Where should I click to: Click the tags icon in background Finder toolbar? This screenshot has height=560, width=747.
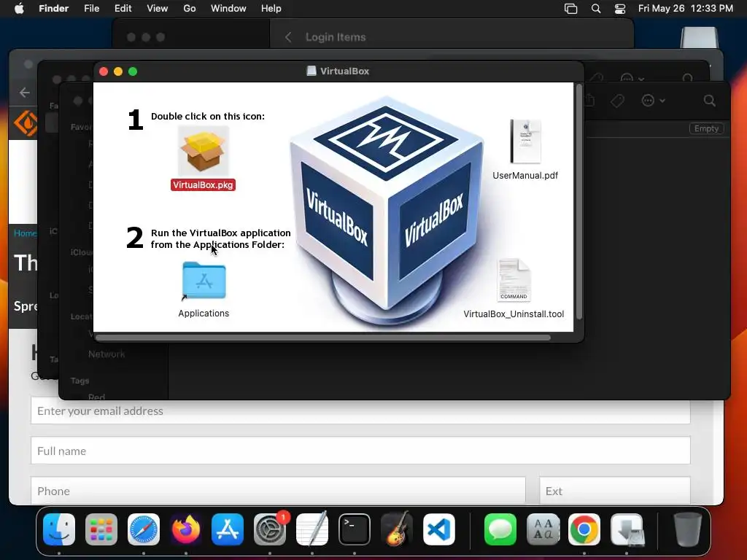(617, 101)
